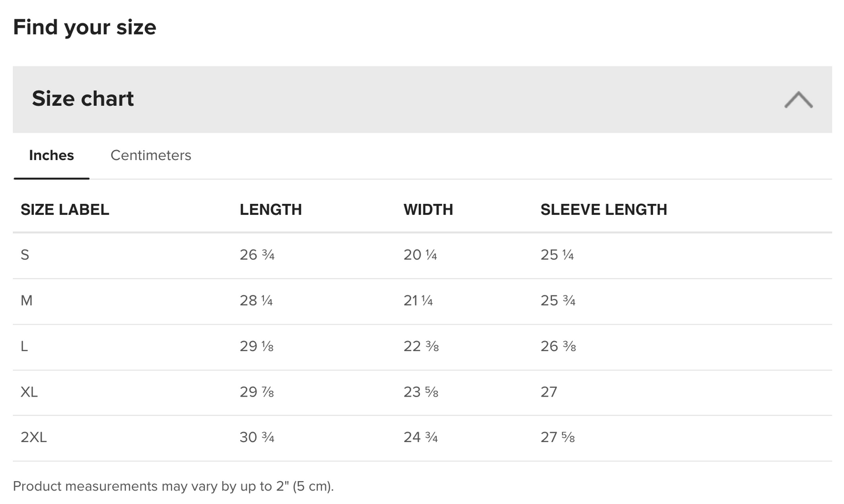
Task: Click the WIDTH column header
Action: (x=428, y=210)
